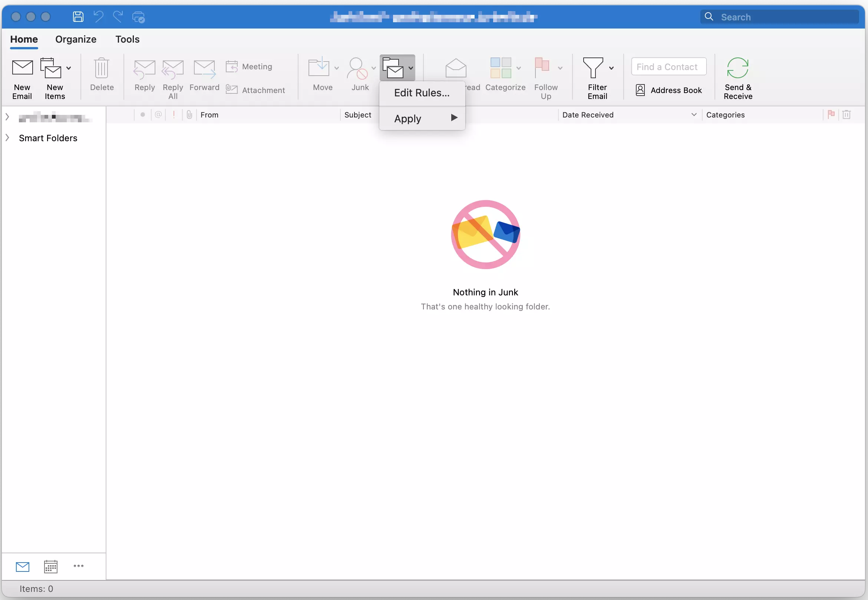Click the Forward icon
The height and width of the screenshot is (600, 868).
tap(204, 69)
